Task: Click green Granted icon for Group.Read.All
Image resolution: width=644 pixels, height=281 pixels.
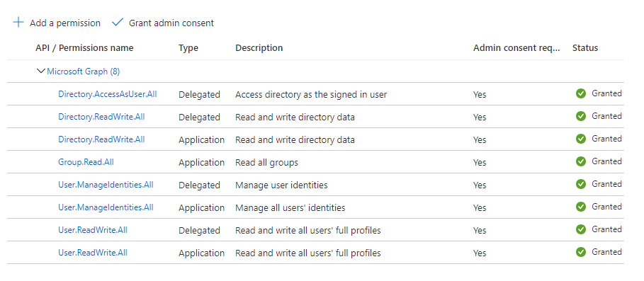Action: [581, 161]
